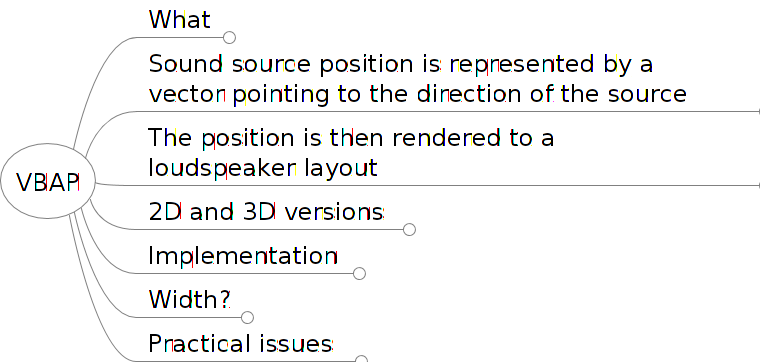Select the 2D and 3D versions node
The image size is (760, 362).
(266, 212)
